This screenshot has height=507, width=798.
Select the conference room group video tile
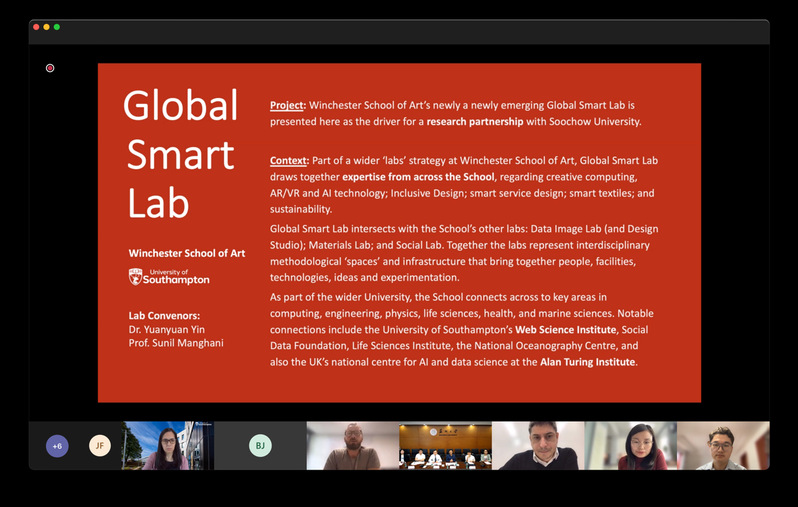pos(445,446)
